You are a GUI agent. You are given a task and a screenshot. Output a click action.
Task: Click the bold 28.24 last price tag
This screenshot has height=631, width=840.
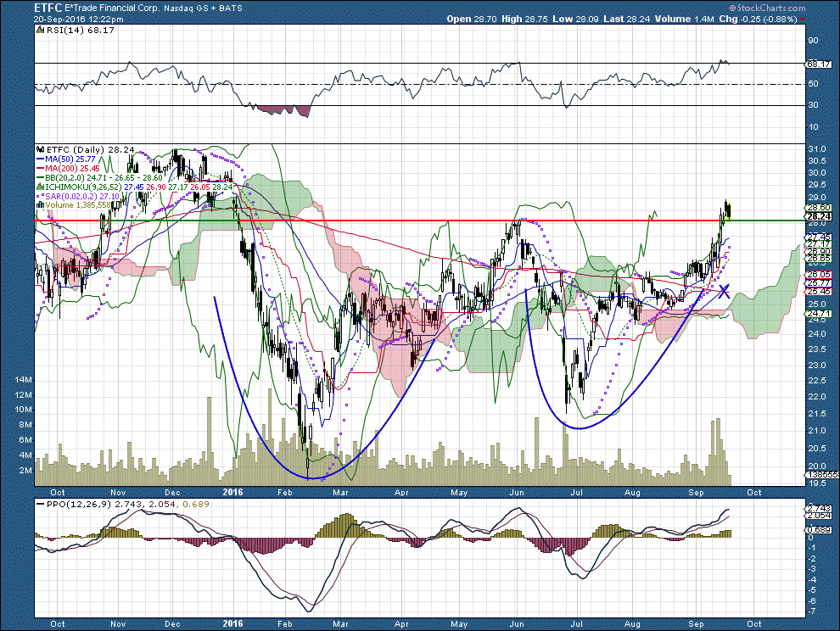pos(819,216)
